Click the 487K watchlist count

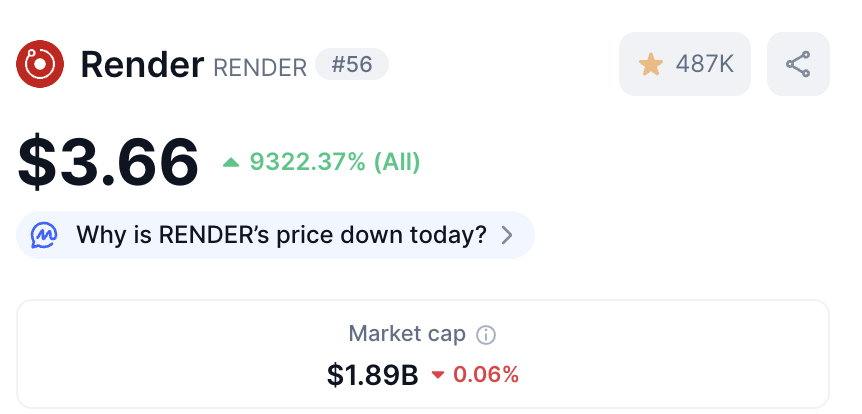click(x=705, y=64)
